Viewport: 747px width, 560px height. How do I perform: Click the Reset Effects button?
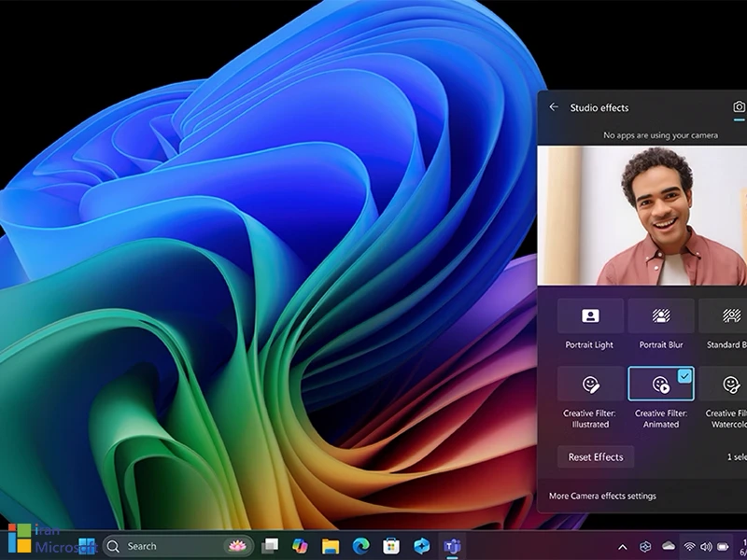(596, 456)
